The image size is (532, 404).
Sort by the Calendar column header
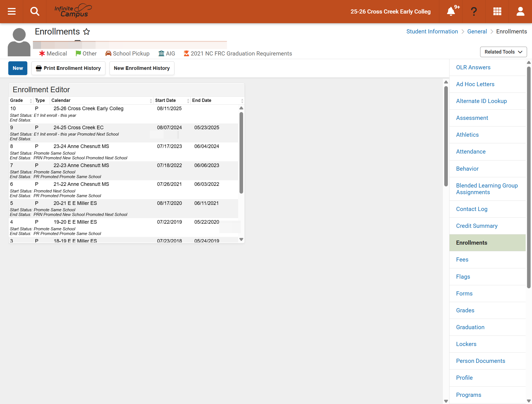point(101,101)
